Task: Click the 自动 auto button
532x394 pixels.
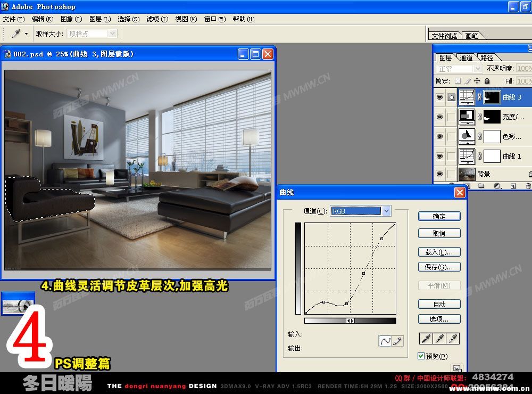Action: (x=439, y=305)
